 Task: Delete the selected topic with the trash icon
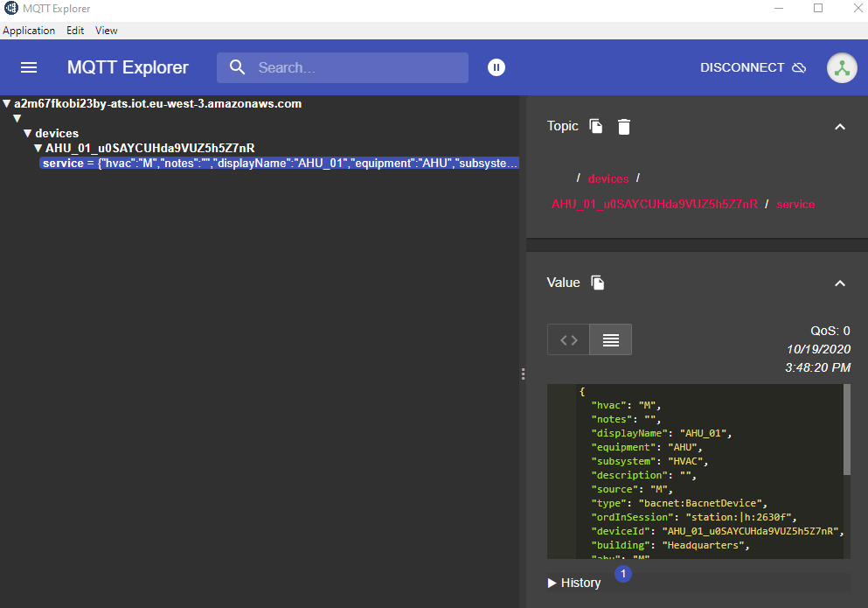tap(623, 126)
